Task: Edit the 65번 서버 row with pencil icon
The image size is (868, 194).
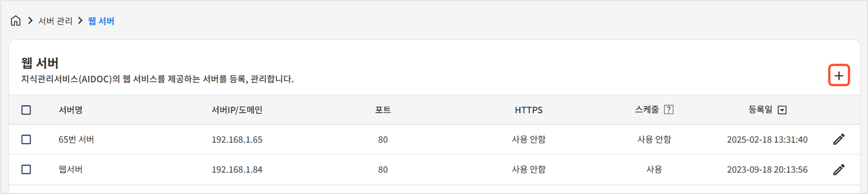Action: tap(839, 139)
